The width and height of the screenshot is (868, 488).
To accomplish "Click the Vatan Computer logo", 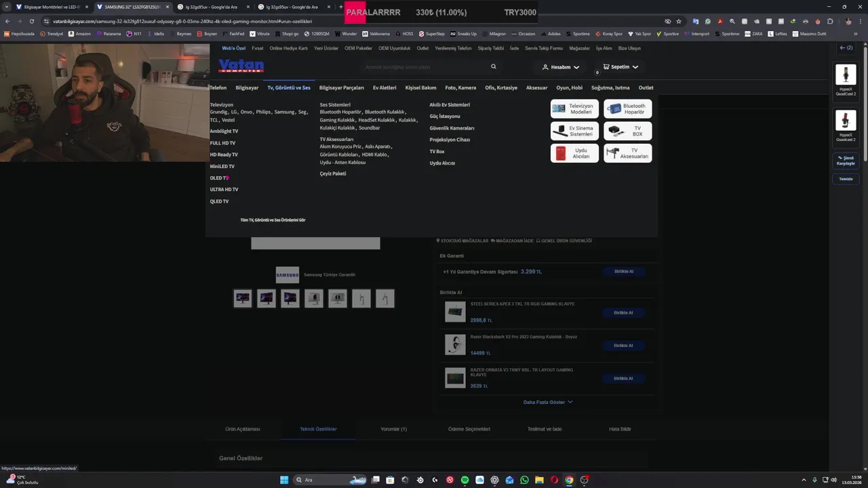I will pos(241,66).
